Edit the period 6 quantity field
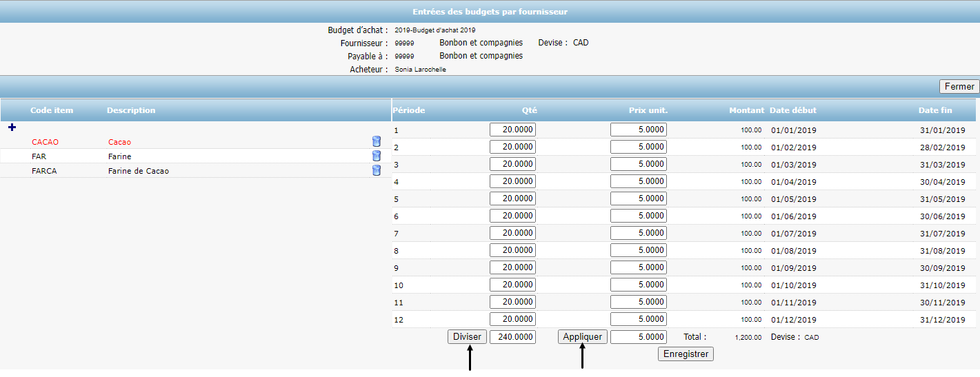980x377 pixels. pos(512,216)
